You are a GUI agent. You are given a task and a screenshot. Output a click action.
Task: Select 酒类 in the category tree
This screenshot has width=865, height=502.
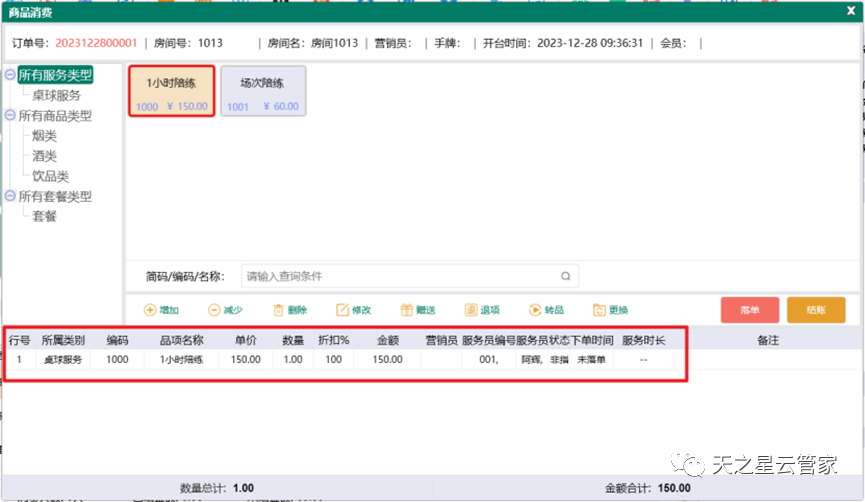coord(44,156)
